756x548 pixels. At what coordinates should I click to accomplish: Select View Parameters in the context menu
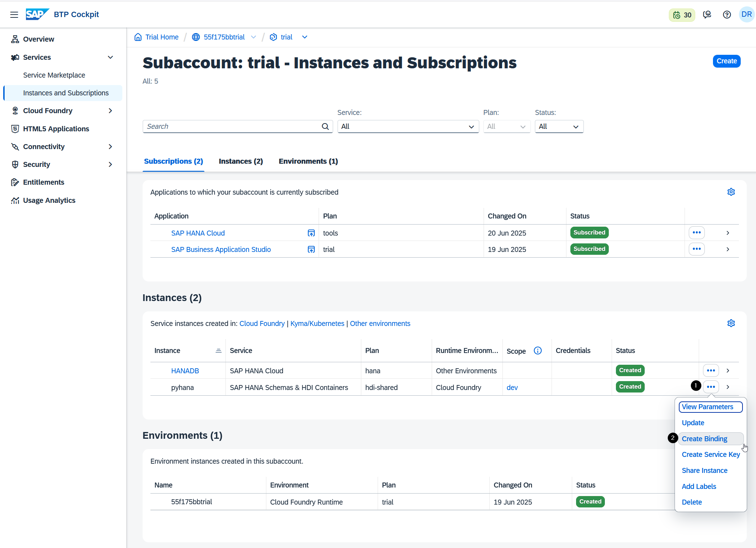tap(710, 407)
